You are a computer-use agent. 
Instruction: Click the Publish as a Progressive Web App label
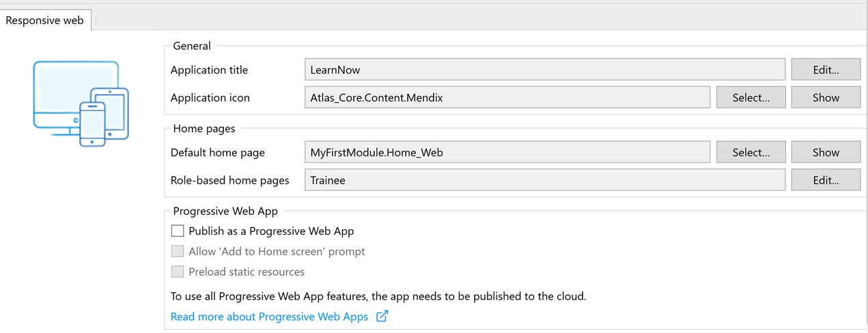point(271,231)
